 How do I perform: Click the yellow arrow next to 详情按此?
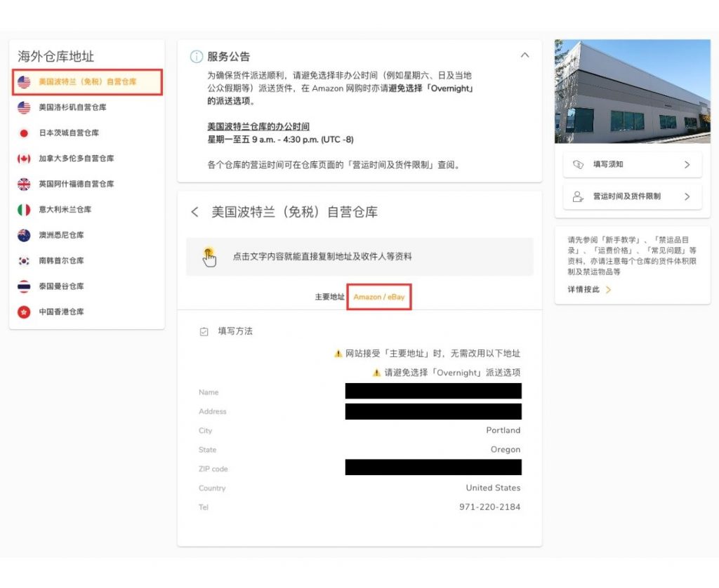coord(609,290)
